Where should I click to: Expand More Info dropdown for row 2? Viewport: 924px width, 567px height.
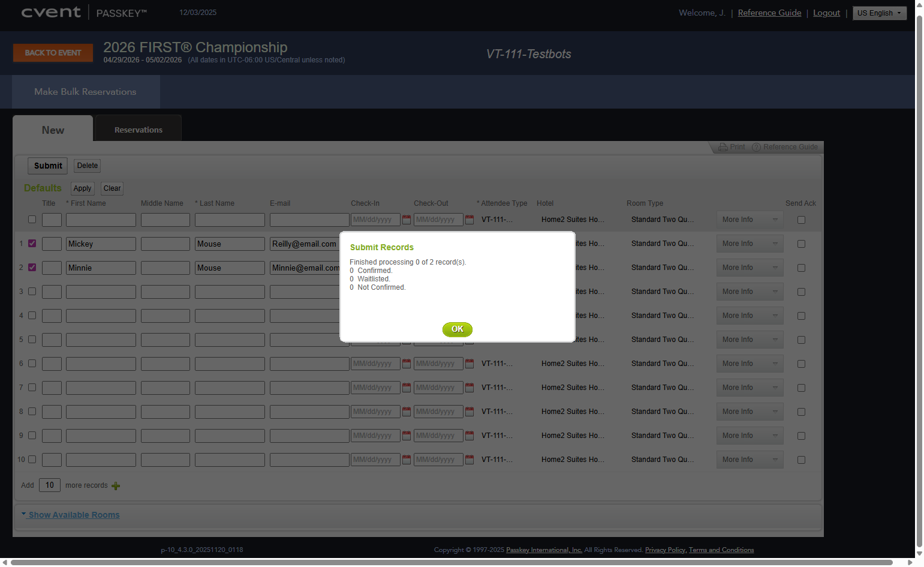click(750, 268)
